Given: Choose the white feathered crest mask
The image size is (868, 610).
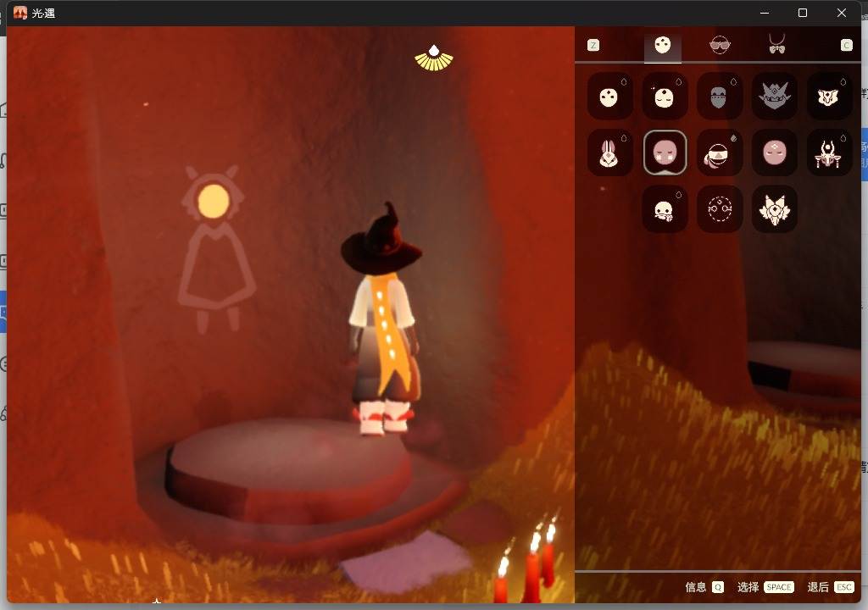Looking at the screenshot, I should tap(775, 209).
